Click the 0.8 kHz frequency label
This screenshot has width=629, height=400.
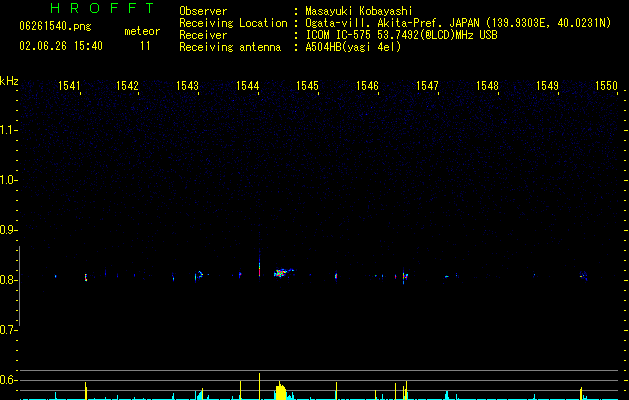tap(8, 280)
